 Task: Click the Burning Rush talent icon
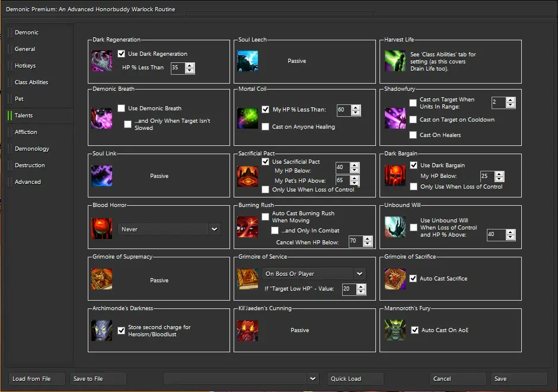(x=248, y=227)
